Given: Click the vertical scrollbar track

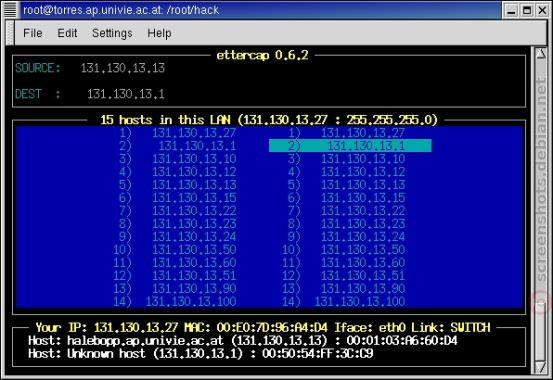Looking at the screenshot, I should click(x=541, y=210).
